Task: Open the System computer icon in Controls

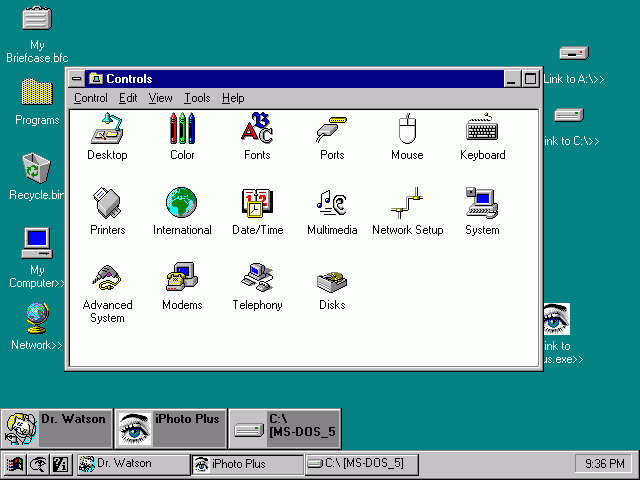Action: click(x=482, y=203)
